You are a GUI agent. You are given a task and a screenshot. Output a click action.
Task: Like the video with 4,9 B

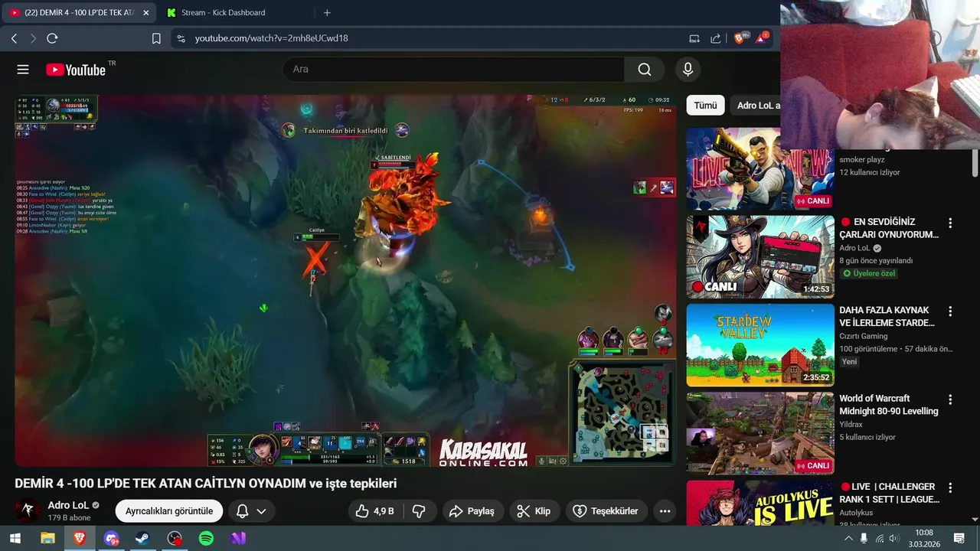click(x=376, y=511)
